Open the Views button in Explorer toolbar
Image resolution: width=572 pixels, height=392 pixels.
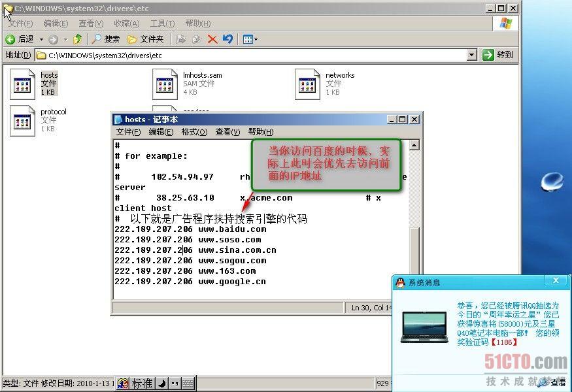point(250,39)
